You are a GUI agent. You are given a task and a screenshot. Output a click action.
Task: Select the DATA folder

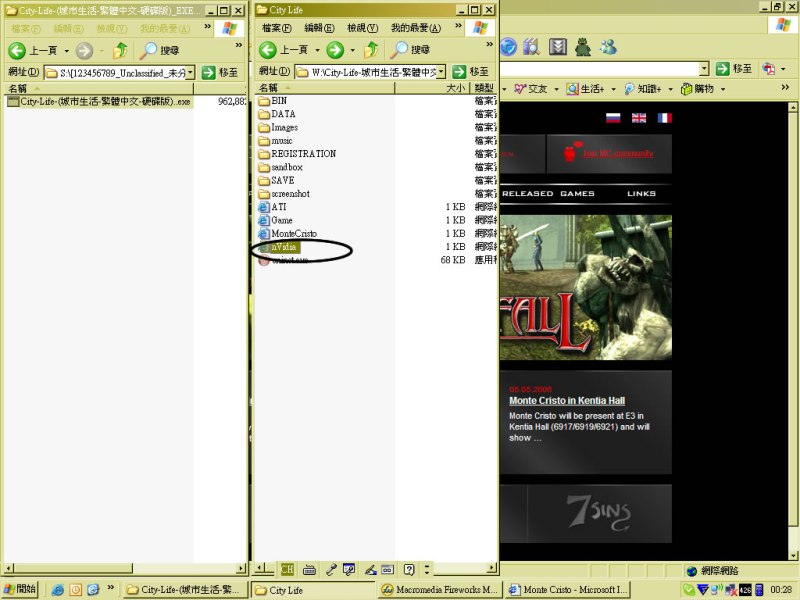coord(277,114)
